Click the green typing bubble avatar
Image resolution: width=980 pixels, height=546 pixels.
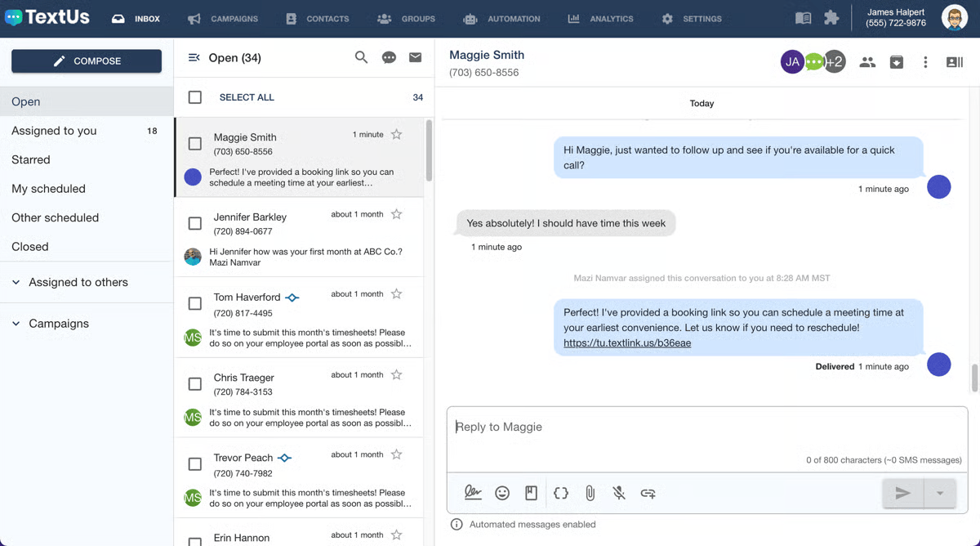coord(814,62)
